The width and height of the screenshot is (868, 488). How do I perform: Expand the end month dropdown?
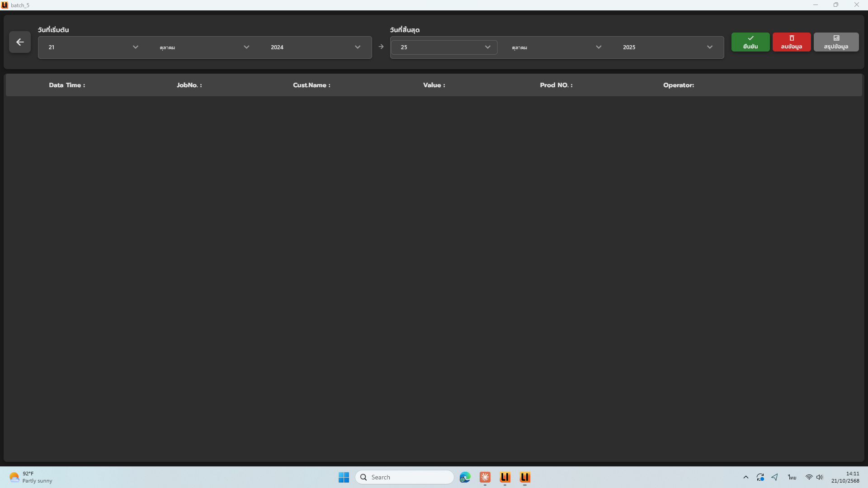[557, 47]
